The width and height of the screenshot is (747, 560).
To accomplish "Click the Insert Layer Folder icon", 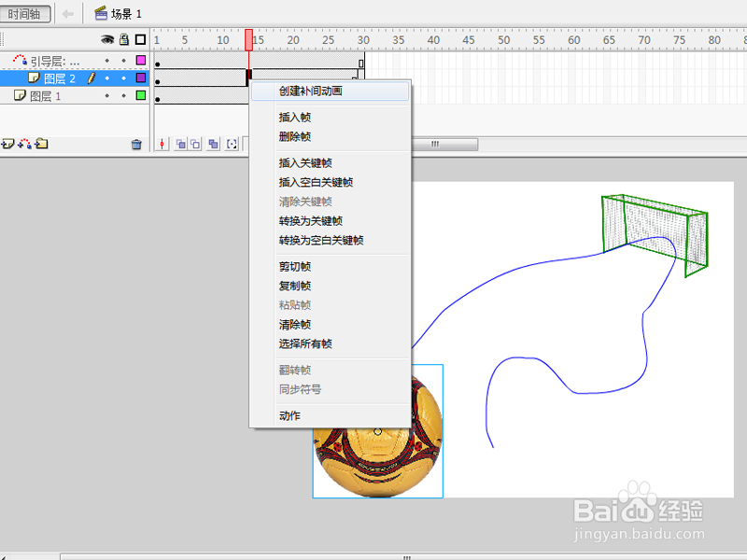I will (x=41, y=144).
